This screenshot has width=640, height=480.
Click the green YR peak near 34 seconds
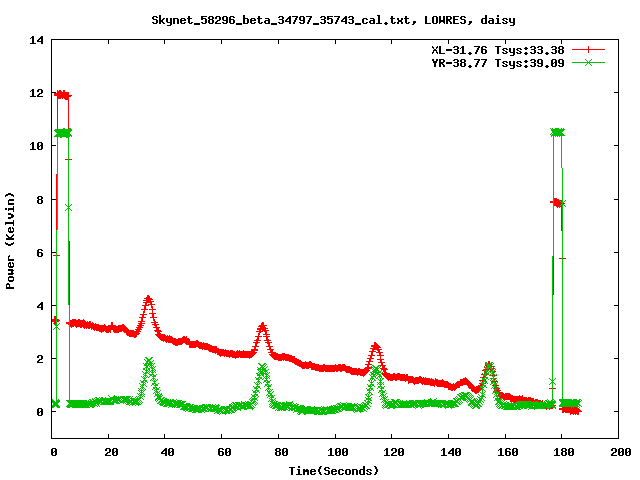(x=149, y=362)
